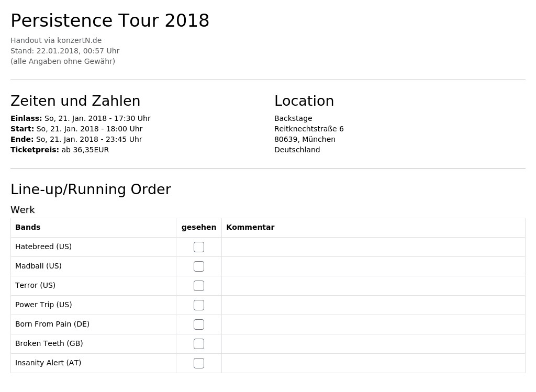536x392 pixels.
Task: Click the gesehen column header
Action: (x=198, y=227)
